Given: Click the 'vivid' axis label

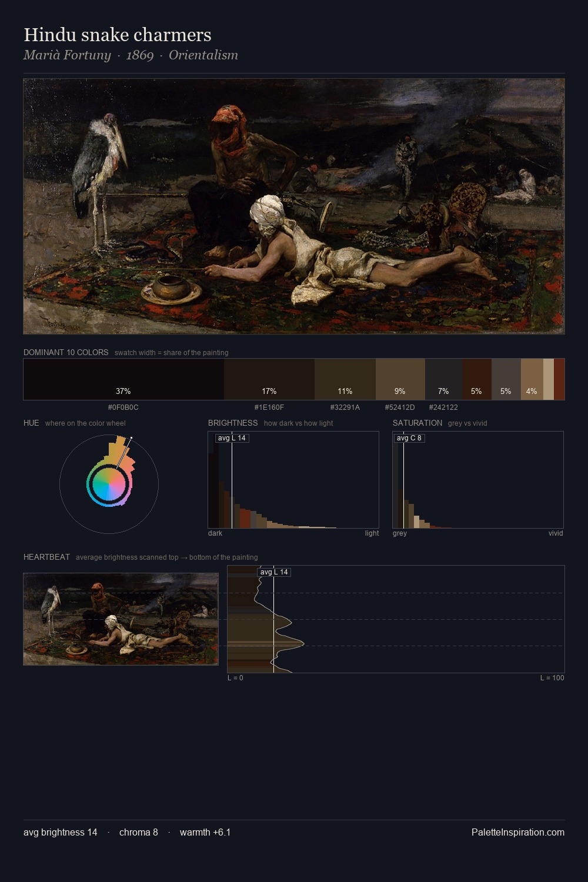Looking at the screenshot, I should tap(556, 533).
